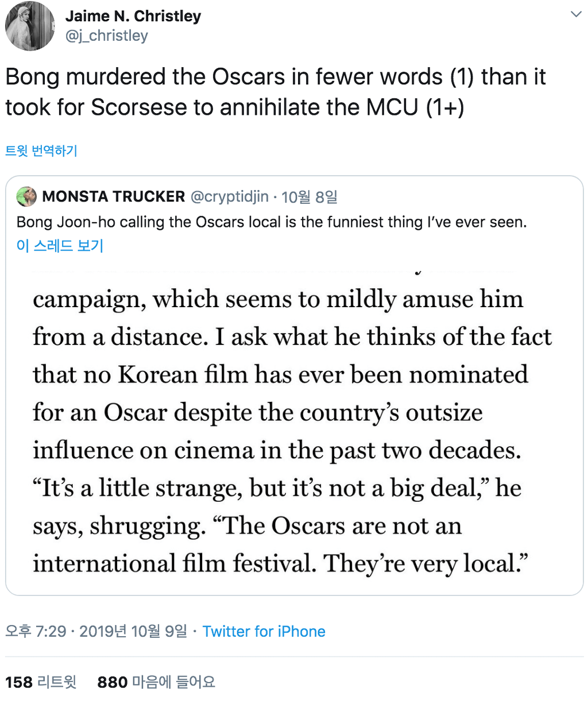Click 트윗 번역하기 to translate tweet
The width and height of the screenshot is (588, 705).
point(41,151)
